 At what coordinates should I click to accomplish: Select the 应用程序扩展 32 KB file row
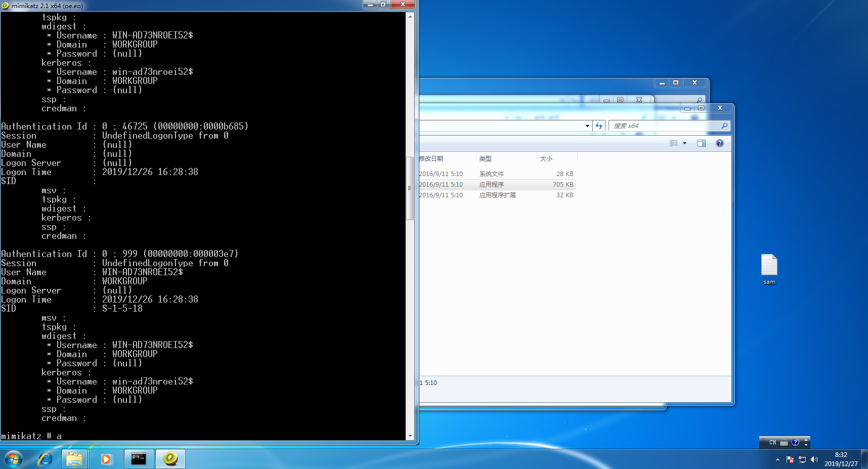[x=497, y=195]
